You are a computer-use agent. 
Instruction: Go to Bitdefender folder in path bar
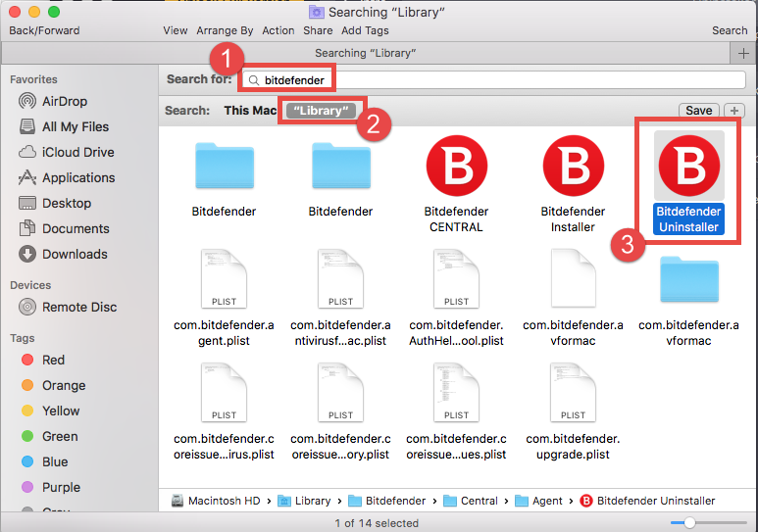point(386,501)
